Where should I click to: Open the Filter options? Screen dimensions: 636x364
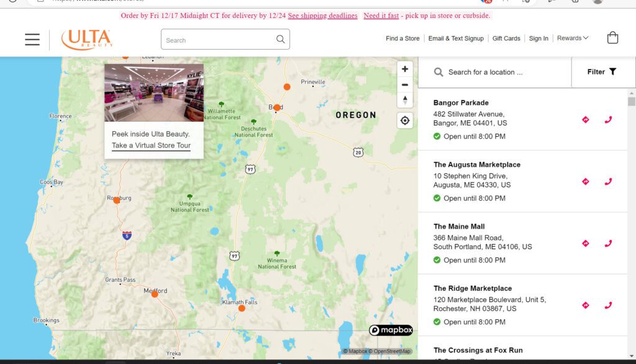(602, 72)
